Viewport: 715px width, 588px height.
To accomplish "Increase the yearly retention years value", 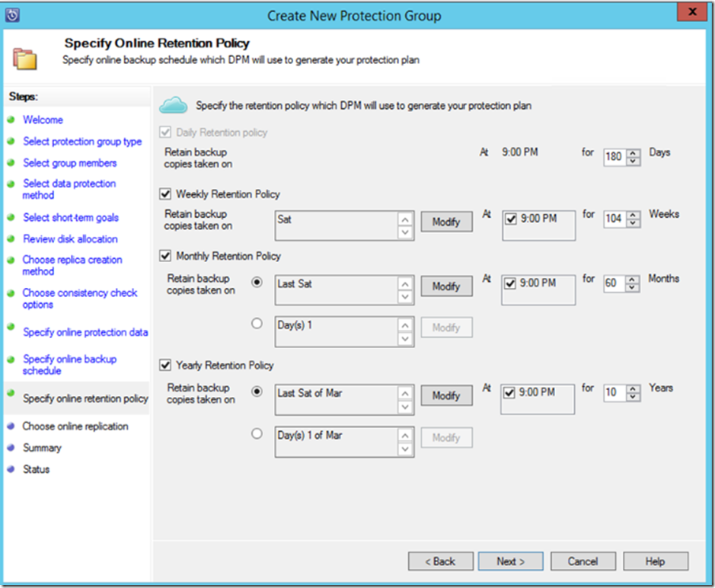I will click(633, 388).
